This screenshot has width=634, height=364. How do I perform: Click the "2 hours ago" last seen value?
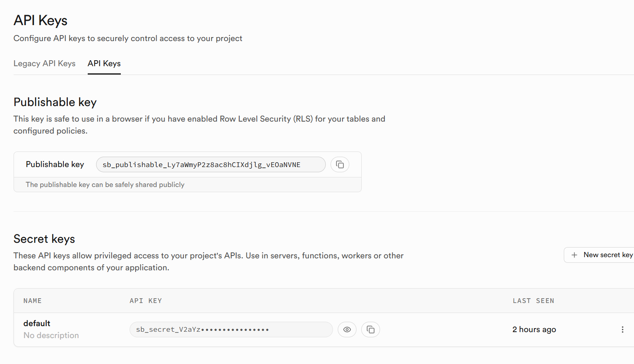534,330
